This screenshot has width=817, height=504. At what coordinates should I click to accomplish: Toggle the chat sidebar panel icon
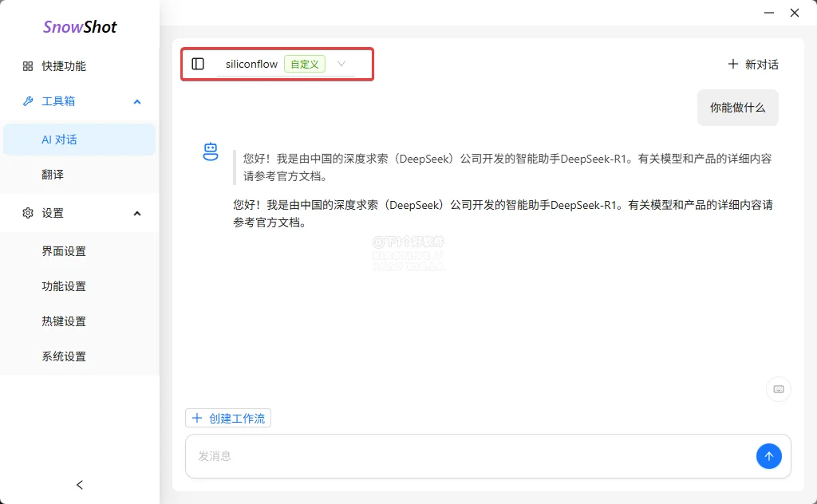[198, 64]
